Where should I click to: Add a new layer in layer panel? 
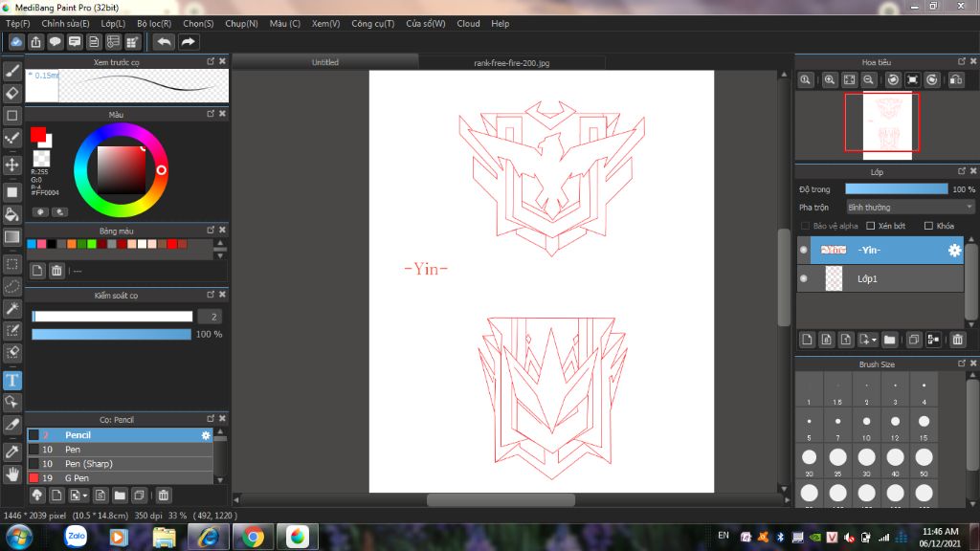(807, 340)
